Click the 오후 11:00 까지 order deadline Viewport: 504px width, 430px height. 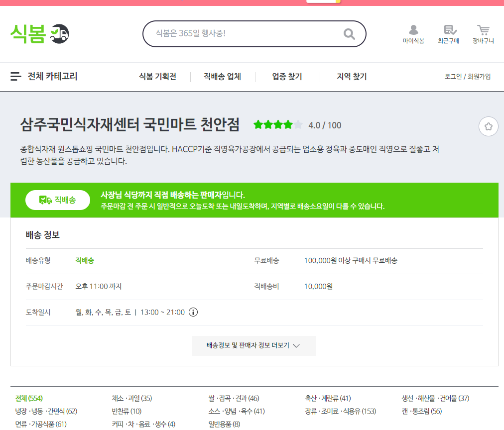(98, 286)
